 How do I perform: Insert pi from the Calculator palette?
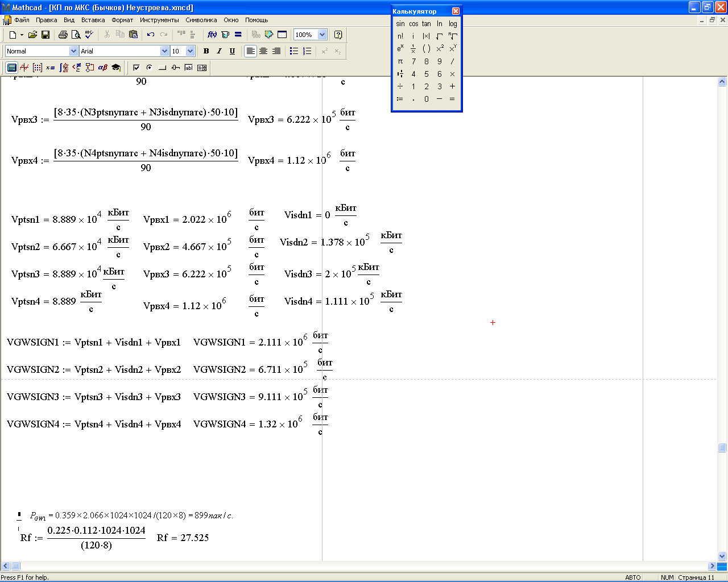coord(400,61)
